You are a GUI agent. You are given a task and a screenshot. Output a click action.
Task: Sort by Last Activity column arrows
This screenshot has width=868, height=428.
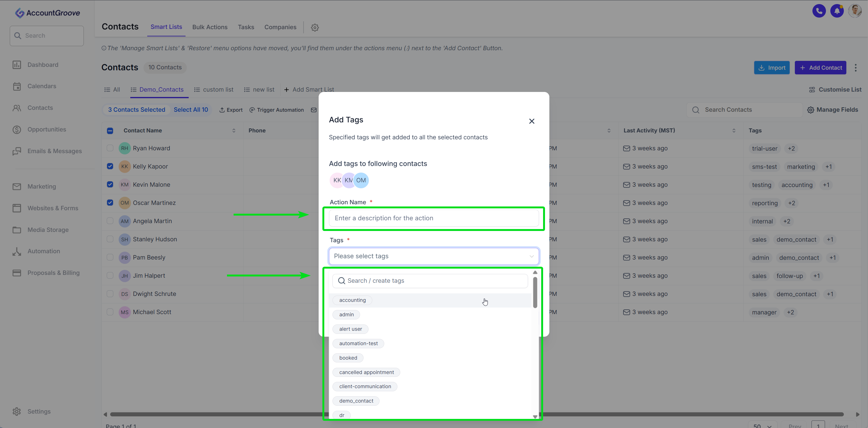click(x=734, y=131)
